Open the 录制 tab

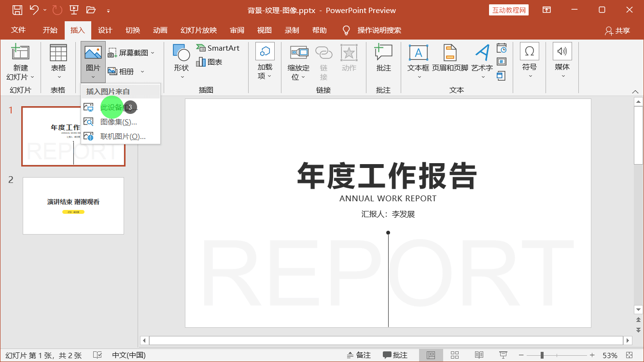click(x=292, y=30)
